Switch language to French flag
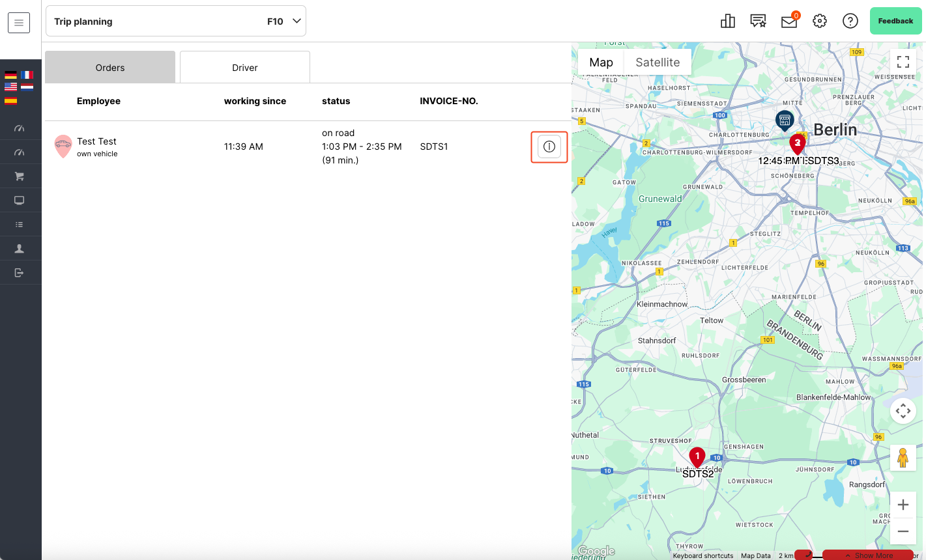 (27, 75)
